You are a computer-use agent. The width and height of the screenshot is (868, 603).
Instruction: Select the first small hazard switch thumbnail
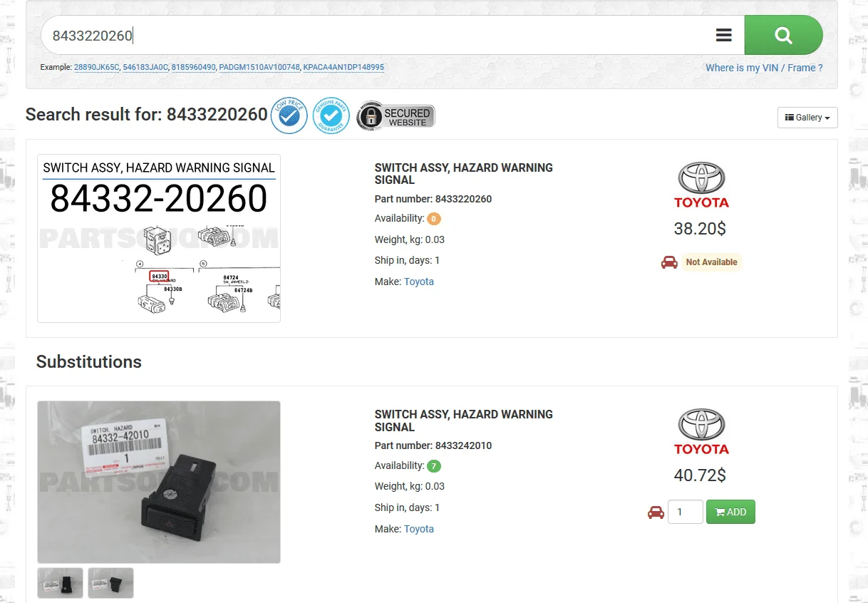(61, 582)
